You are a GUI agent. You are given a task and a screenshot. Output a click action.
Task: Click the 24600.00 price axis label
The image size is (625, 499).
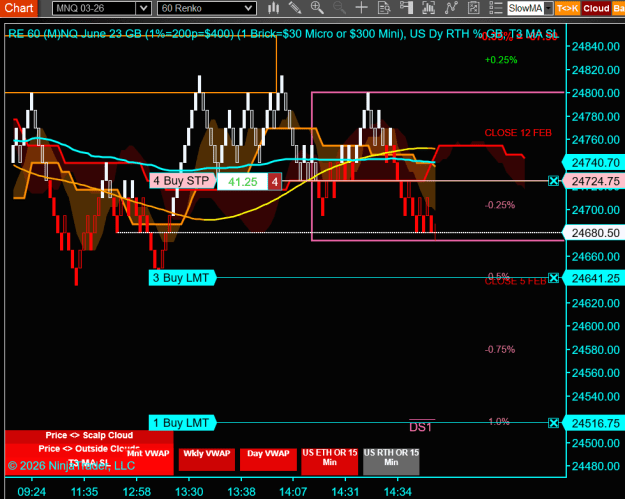click(x=596, y=326)
